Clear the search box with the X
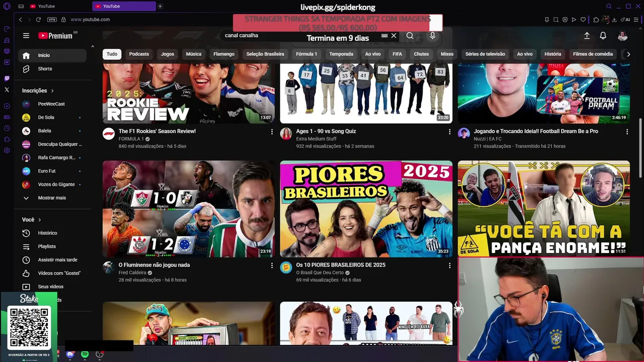 coord(394,36)
